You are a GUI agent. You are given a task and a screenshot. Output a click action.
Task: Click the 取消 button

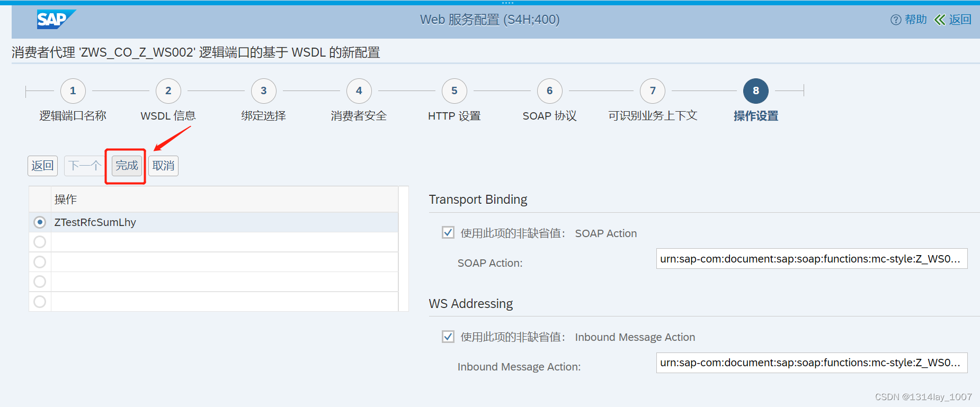(x=163, y=166)
